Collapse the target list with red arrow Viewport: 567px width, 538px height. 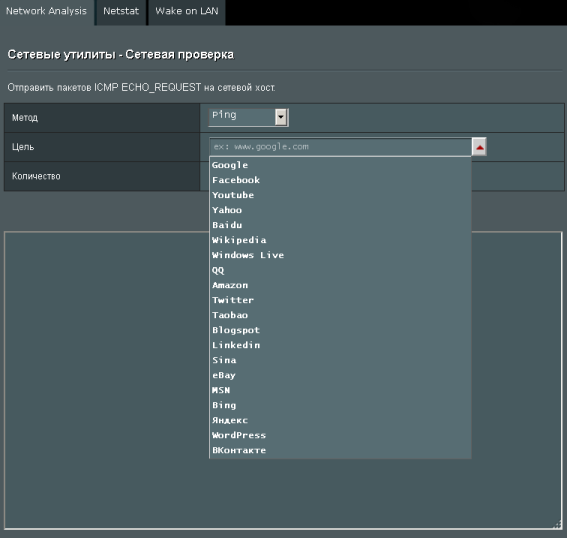point(479,147)
